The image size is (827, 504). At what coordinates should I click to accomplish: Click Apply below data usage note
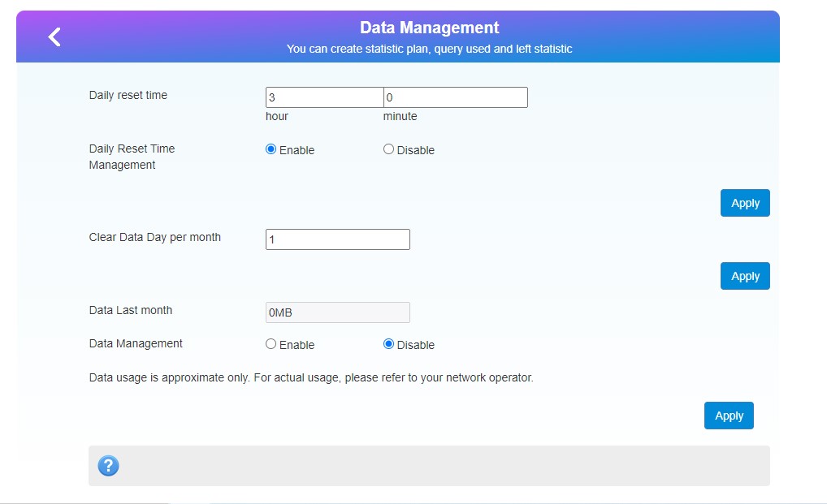[729, 416]
